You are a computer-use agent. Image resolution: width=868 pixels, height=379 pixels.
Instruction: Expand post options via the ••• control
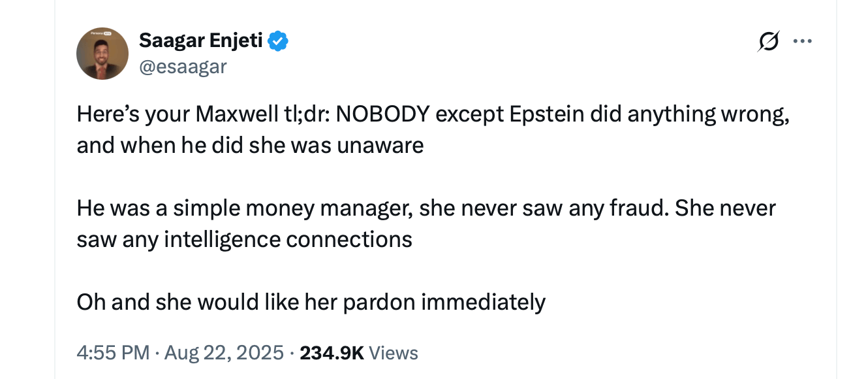803,40
